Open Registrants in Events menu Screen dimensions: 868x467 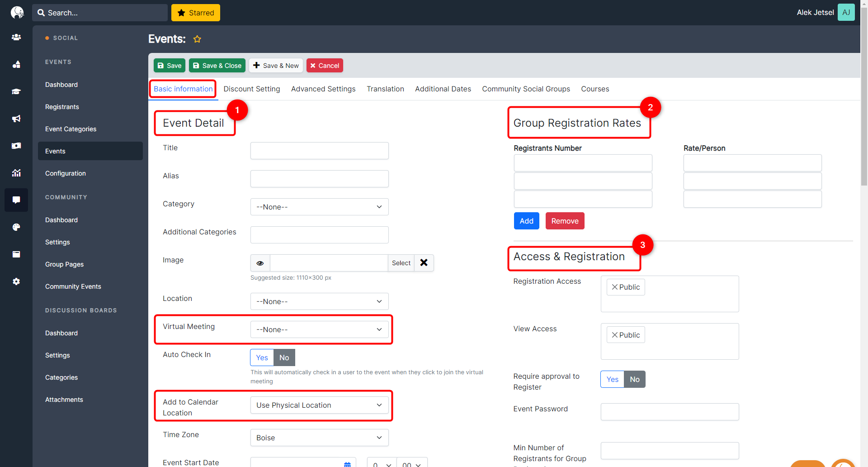coord(62,107)
